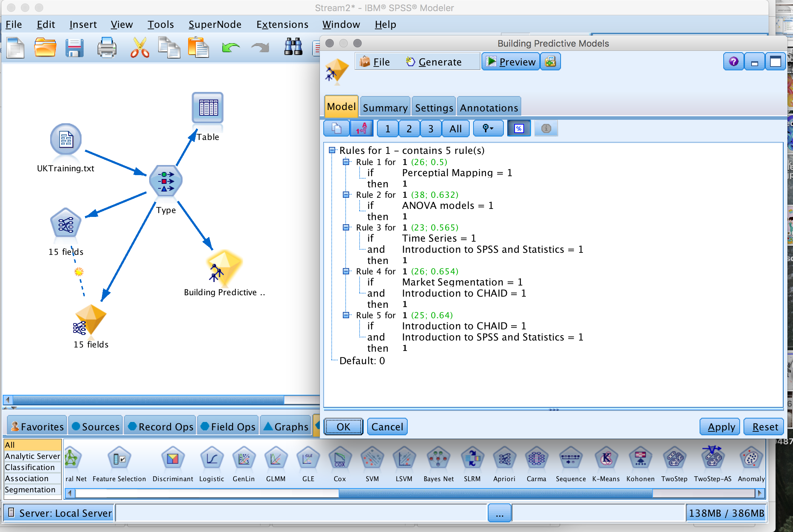This screenshot has height=532, width=793.
Task: Click the Undo green arrow icon
Action: coord(230,48)
